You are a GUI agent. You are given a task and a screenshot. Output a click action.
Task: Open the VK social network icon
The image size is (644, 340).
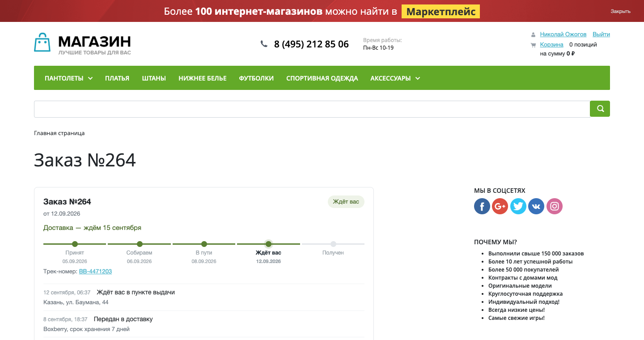tap(536, 206)
